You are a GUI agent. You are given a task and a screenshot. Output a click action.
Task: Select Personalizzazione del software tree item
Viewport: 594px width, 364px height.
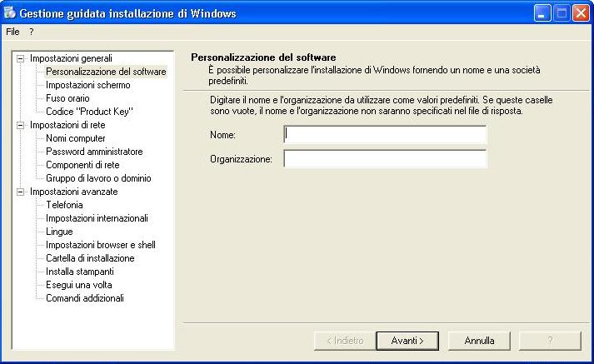106,72
